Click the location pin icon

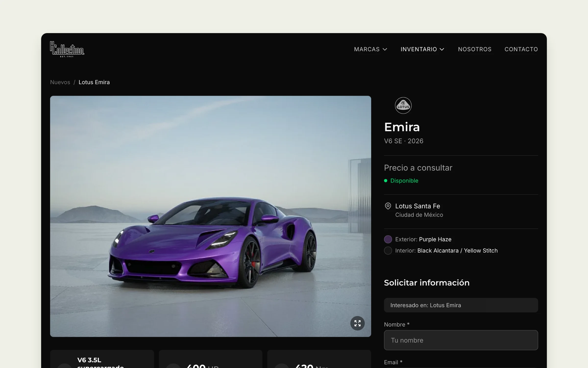point(388,206)
